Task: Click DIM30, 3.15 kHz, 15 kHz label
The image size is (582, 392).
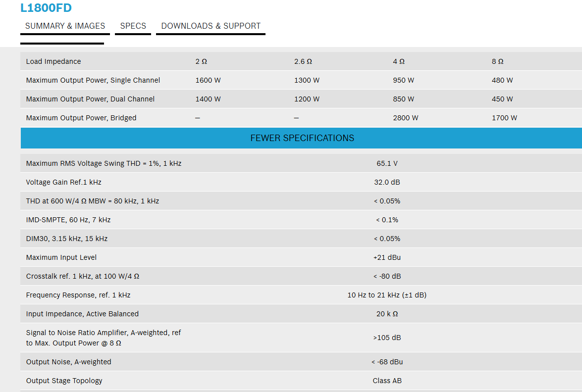Action: (x=67, y=239)
